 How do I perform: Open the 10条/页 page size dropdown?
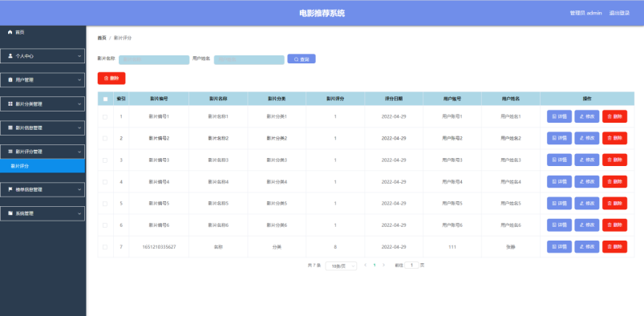[x=341, y=265]
